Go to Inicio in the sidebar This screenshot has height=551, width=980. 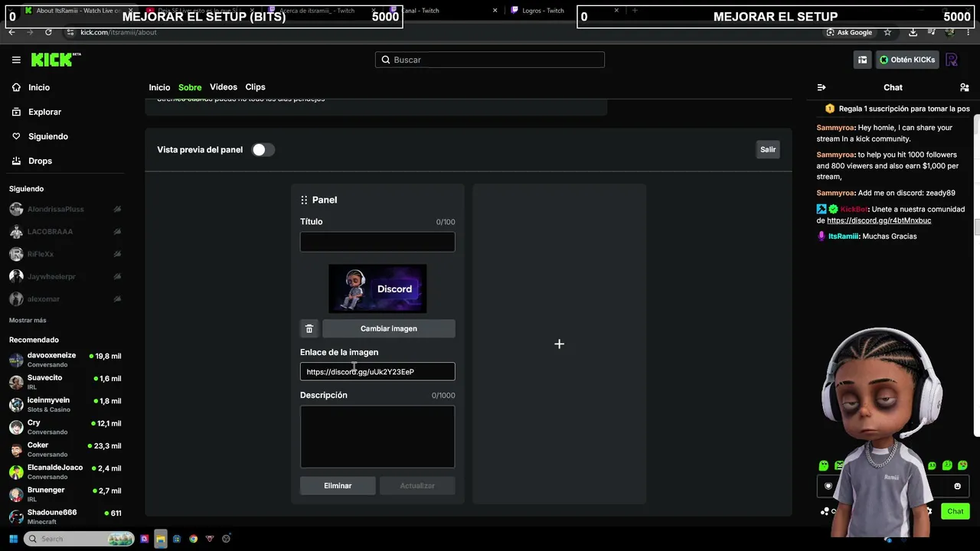pyautogui.click(x=31, y=87)
